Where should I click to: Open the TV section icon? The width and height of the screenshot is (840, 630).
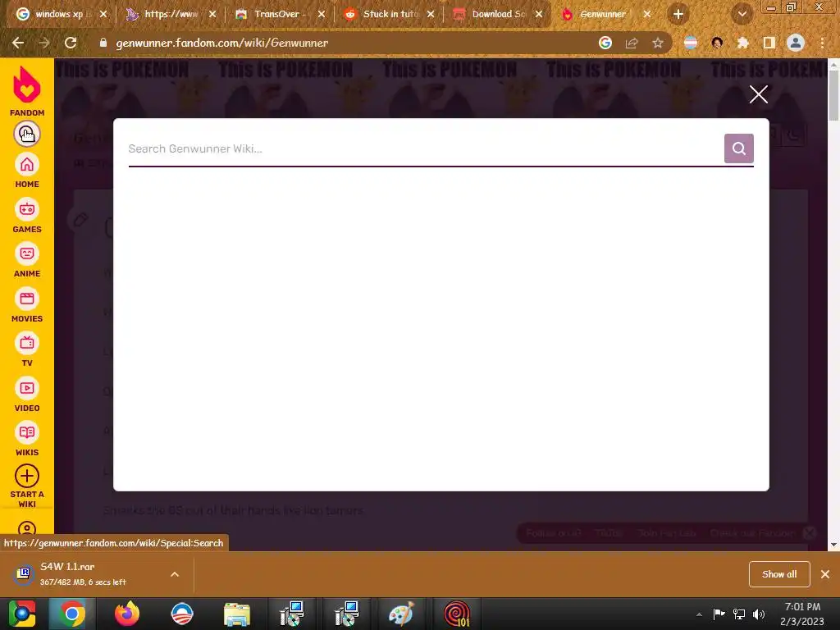pyautogui.click(x=27, y=344)
